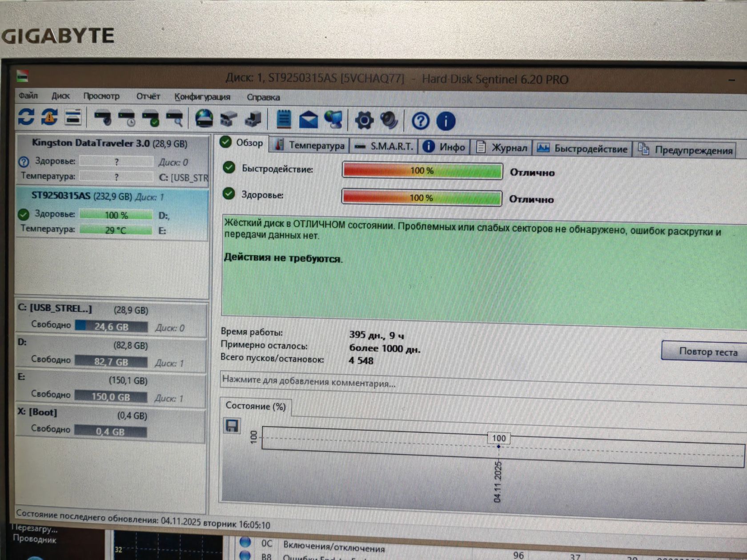Open the Отчёт menu
The width and height of the screenshot is (747, 560).
148,96
